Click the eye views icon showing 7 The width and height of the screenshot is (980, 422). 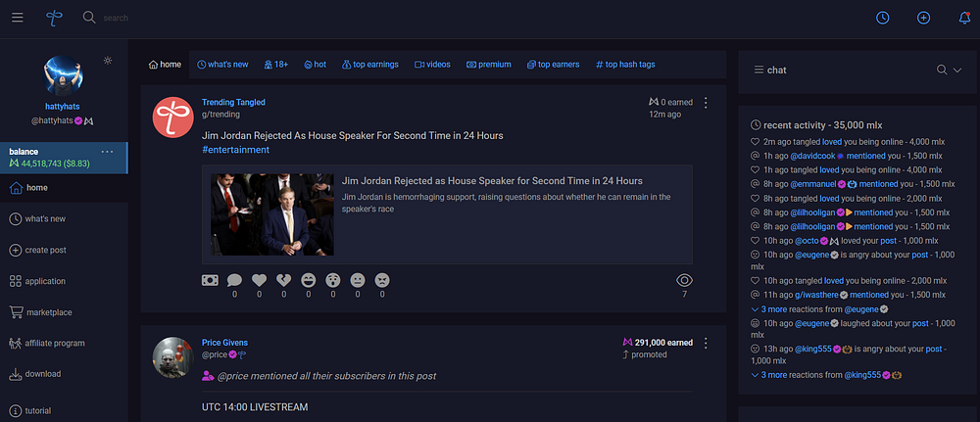[x=685, y=280]
